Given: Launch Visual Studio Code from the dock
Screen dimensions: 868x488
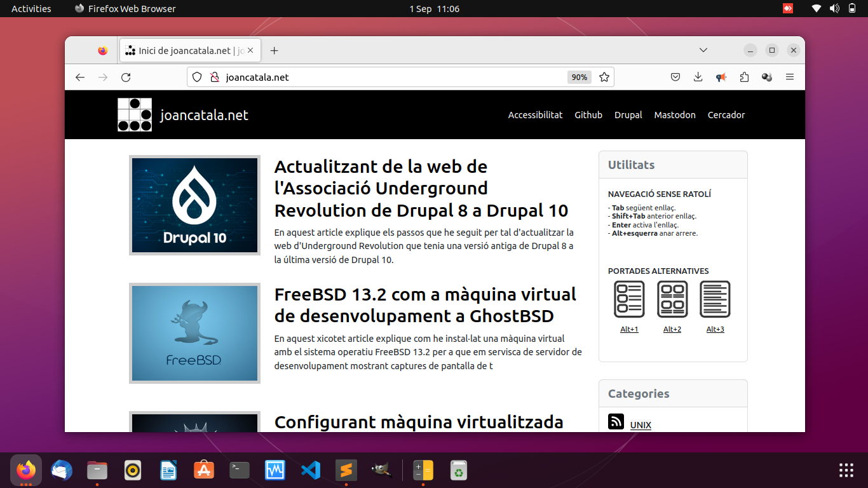Looking at the screenshot, I should coord(311,470).
